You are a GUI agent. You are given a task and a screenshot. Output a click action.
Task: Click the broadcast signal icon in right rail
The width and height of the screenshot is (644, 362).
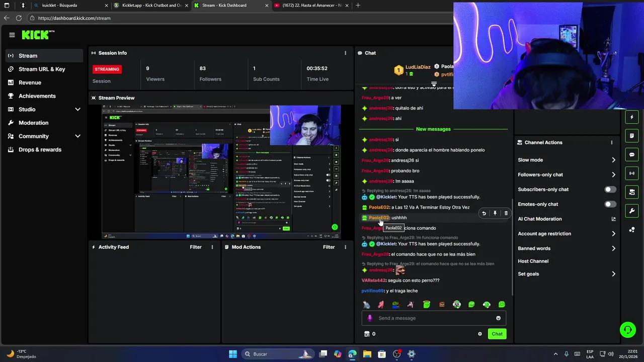632,173
